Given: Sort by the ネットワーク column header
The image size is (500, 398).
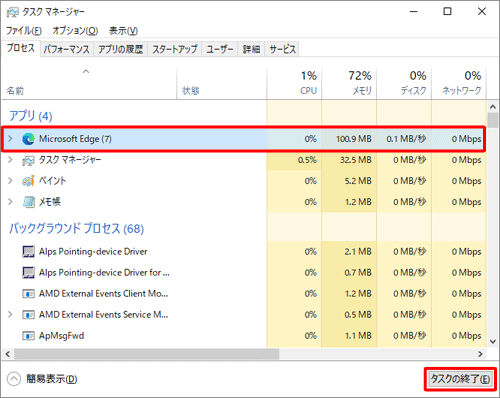Looking at the screenshot, I should point(459,83).
